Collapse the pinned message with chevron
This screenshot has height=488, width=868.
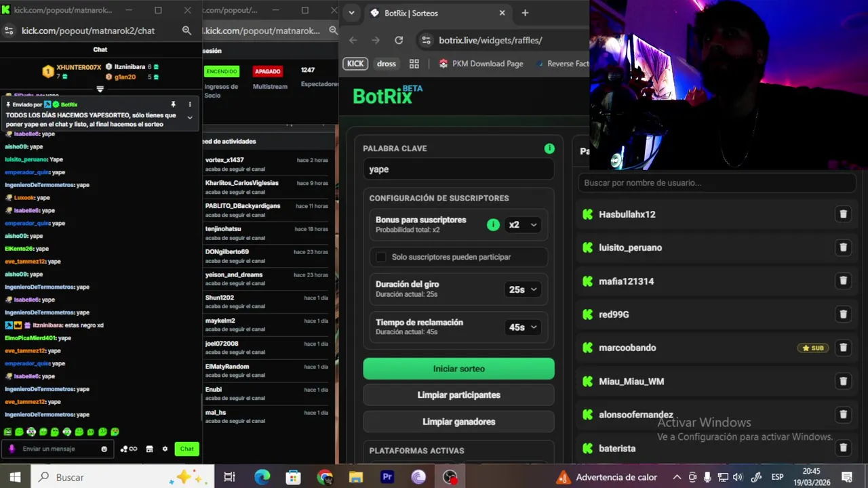pyautogui.click(x=190, y=117)
